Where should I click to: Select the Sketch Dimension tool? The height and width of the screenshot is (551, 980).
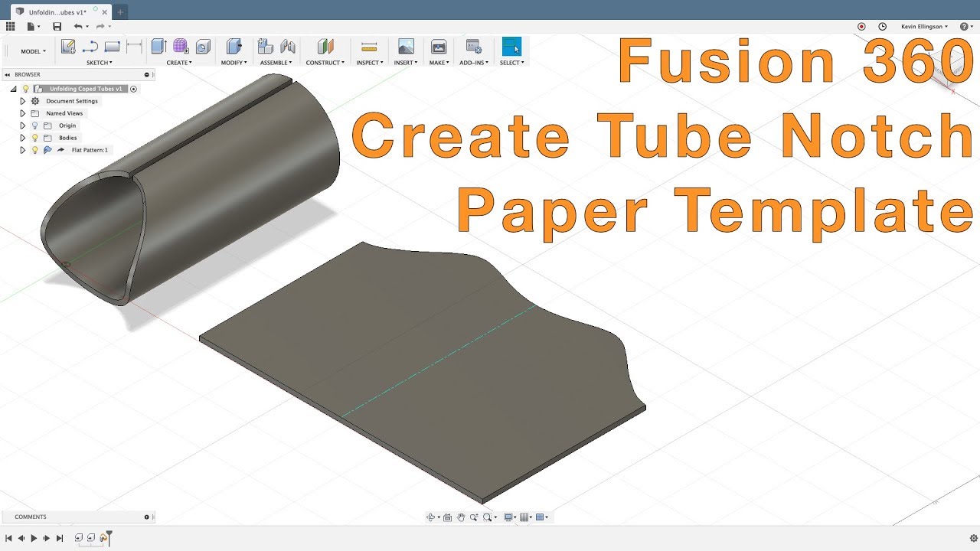[134, 47]
